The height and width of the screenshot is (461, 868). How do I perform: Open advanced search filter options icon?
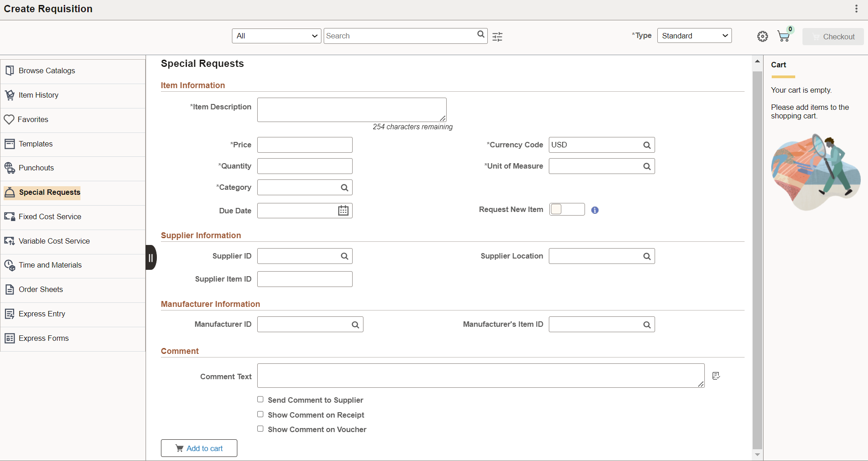(x=497, y=37)
